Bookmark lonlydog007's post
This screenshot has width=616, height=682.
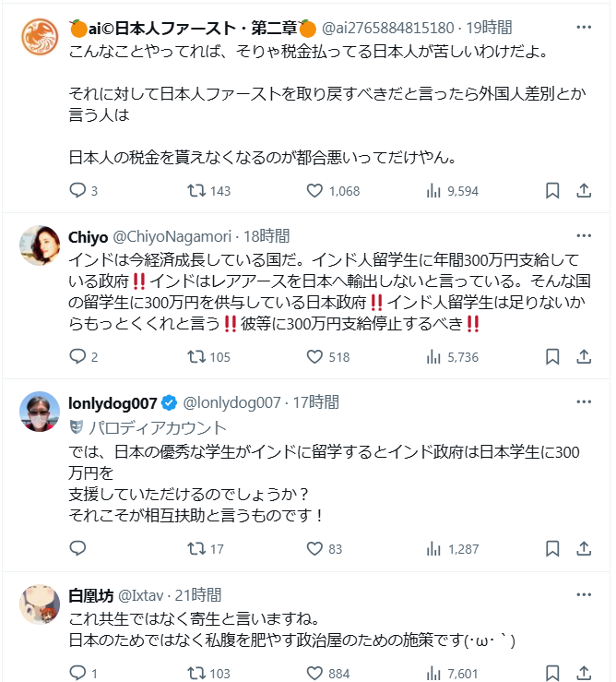(551, 548)
